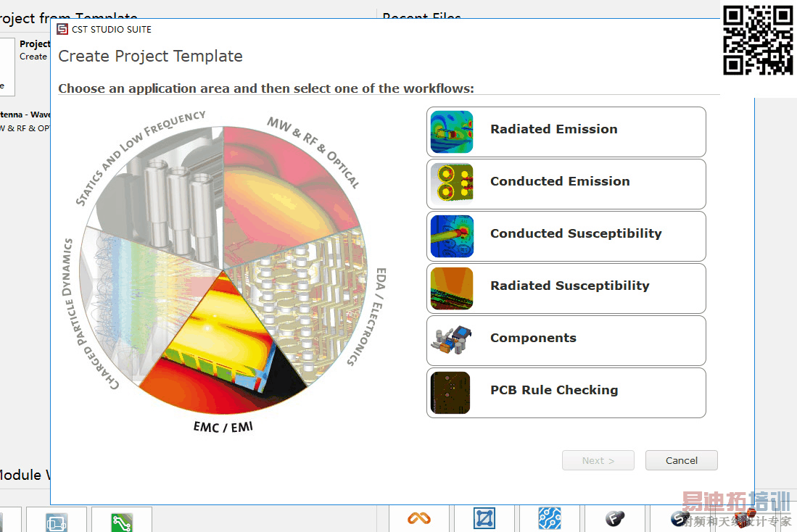Viewport: 797px width, 532px height.
Task: Click the Next > button
Action: pyautogui.click(x=598, y=460)
